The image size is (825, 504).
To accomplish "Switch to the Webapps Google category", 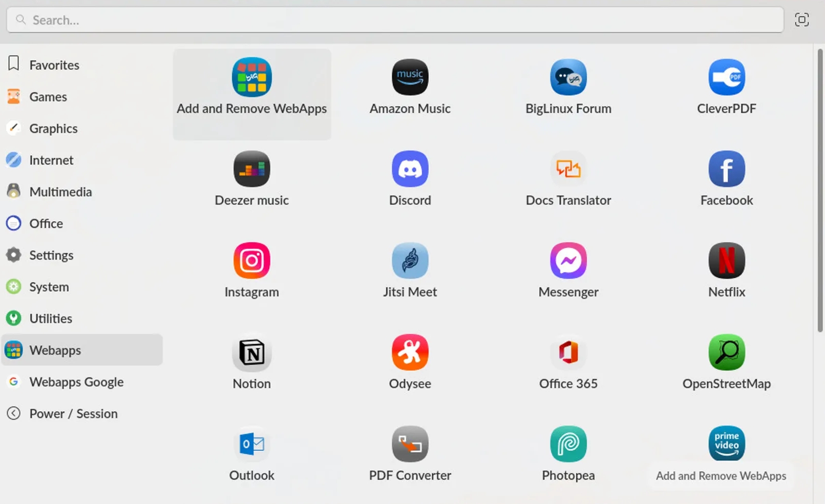I will [76, 382].
